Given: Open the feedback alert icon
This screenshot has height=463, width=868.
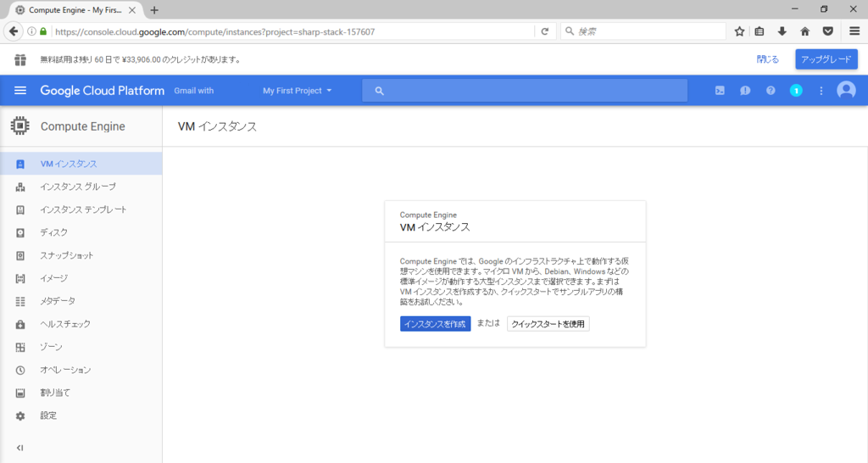Looking at the screenshot, I should (745, 90).
